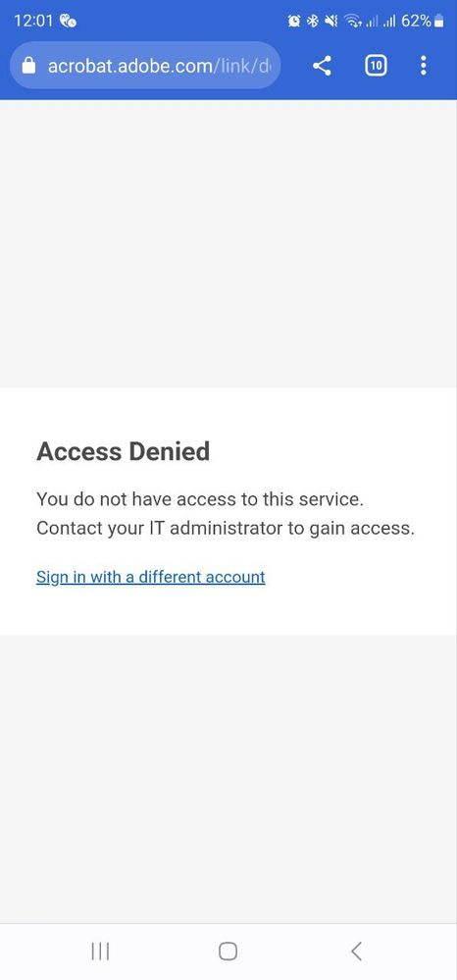
Task: Tap the lock icon in address bar
Action: (x=28, y=66)
